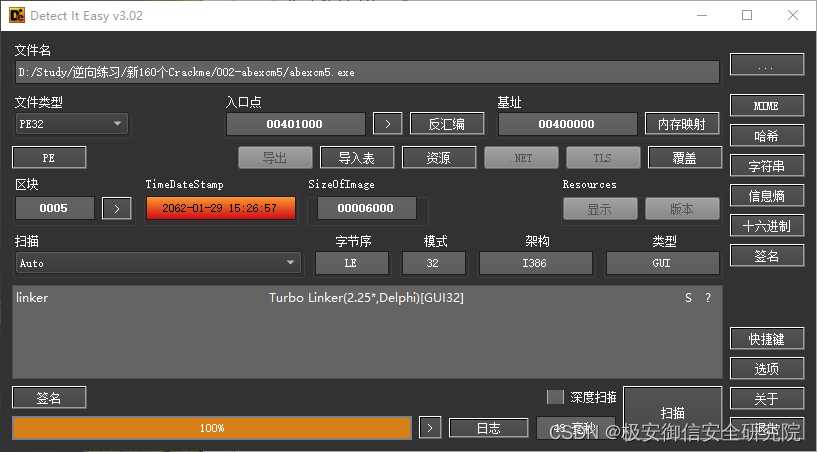Open the 快捷键 shortcuts dialog
817x452 pixels.
[x=766, y=339]
